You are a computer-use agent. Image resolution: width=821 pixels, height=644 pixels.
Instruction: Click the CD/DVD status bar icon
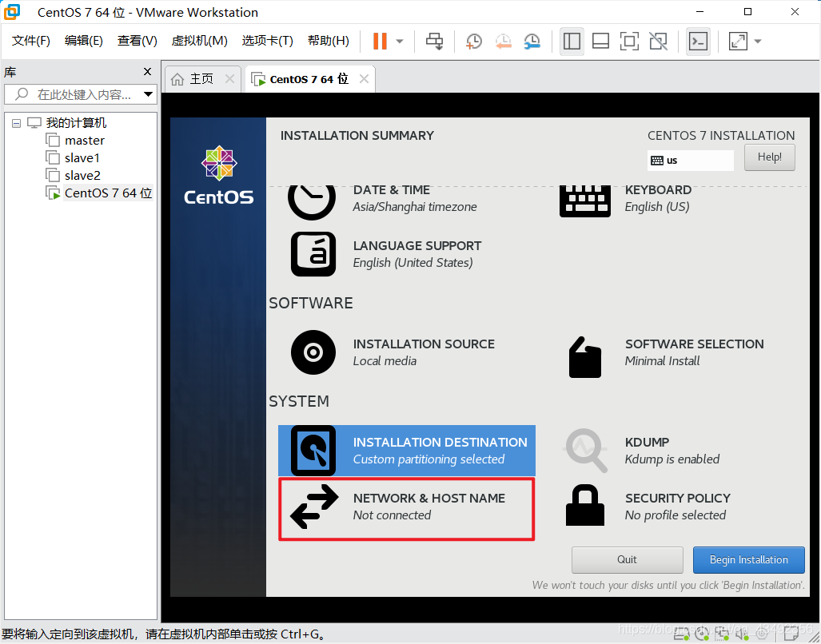[x=701, y=634]
